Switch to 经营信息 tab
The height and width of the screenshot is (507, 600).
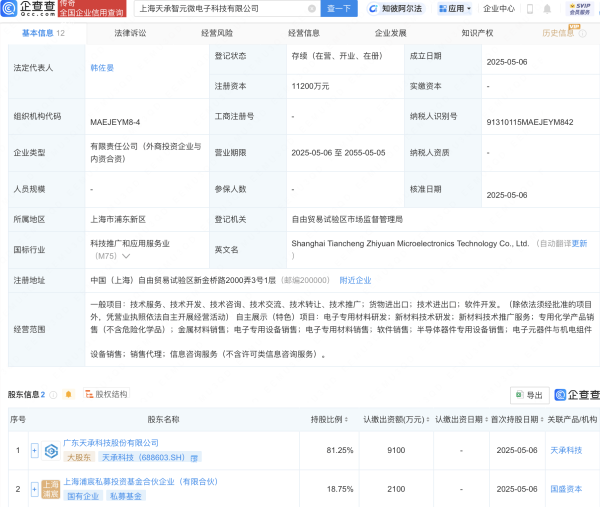(304, 33)
